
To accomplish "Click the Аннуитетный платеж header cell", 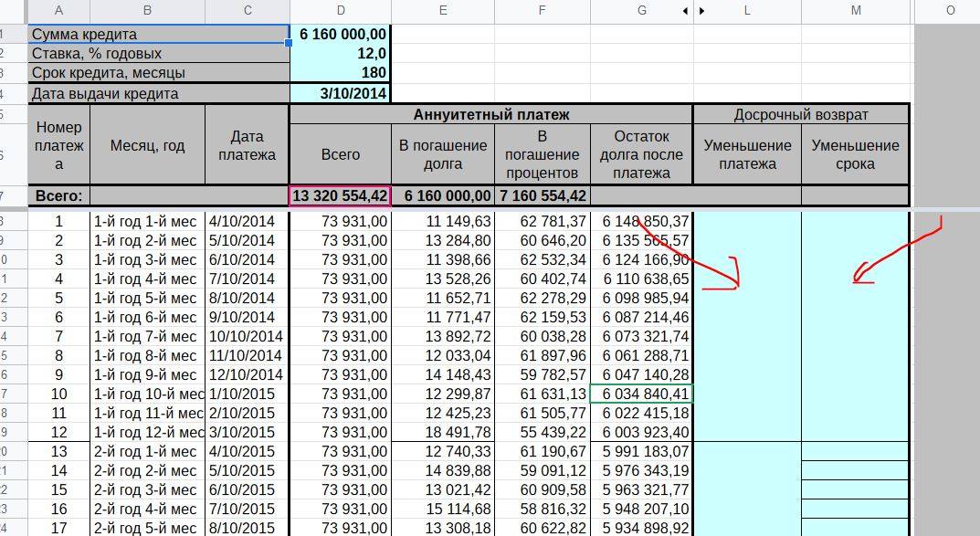I will 490,114.
